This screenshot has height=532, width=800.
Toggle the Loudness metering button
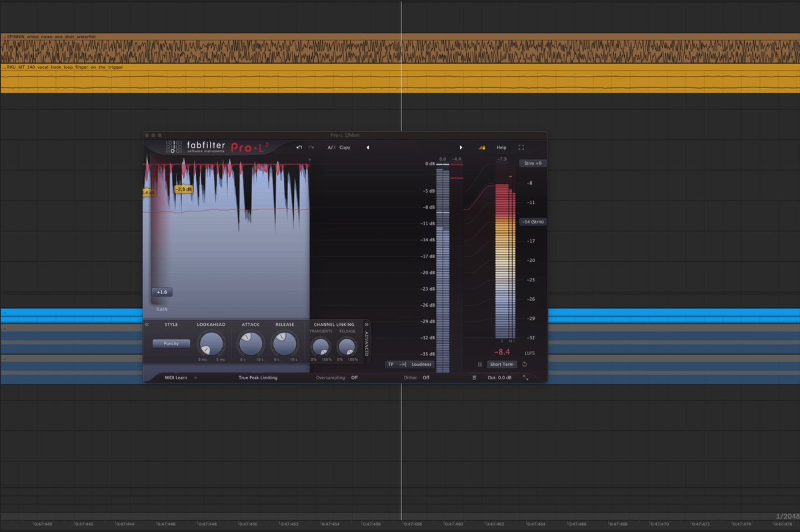point(421,365)
